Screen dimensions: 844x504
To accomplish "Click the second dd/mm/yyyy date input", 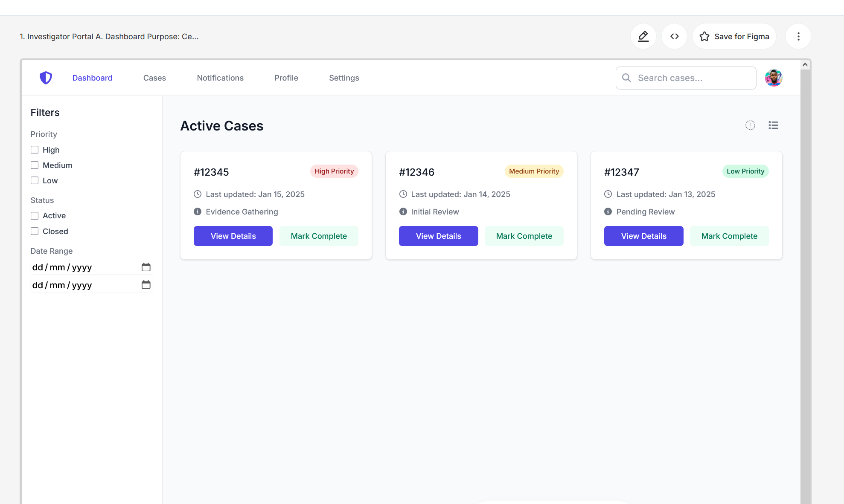I will pyautogui.click(x=91, y=285).
